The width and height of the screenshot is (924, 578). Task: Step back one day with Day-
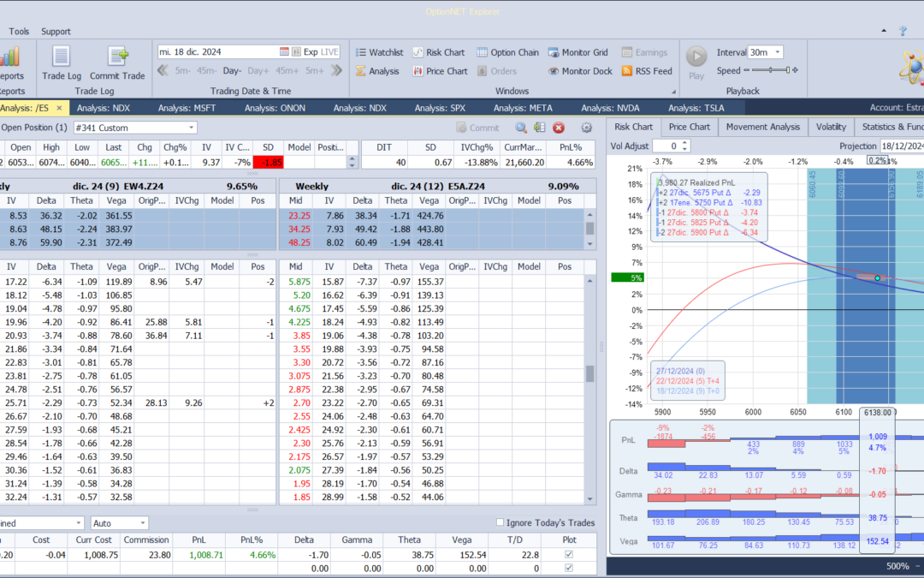(x=232, y=71)
